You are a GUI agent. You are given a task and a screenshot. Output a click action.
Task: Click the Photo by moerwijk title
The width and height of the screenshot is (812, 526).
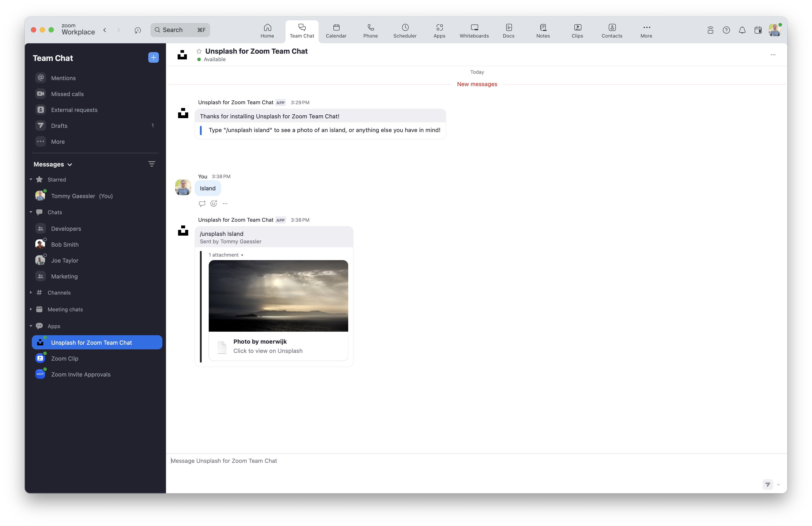click(x=260, y=342)
